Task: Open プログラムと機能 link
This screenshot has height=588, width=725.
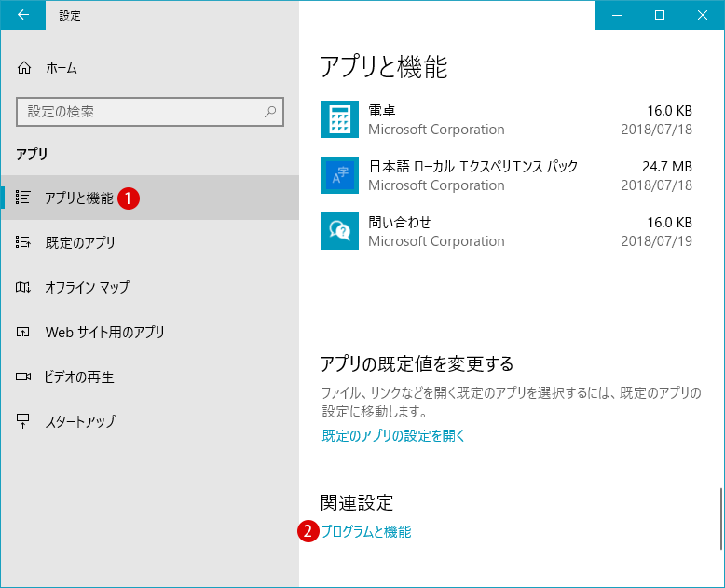Action: pyautogui.click(x=366, y=531)
